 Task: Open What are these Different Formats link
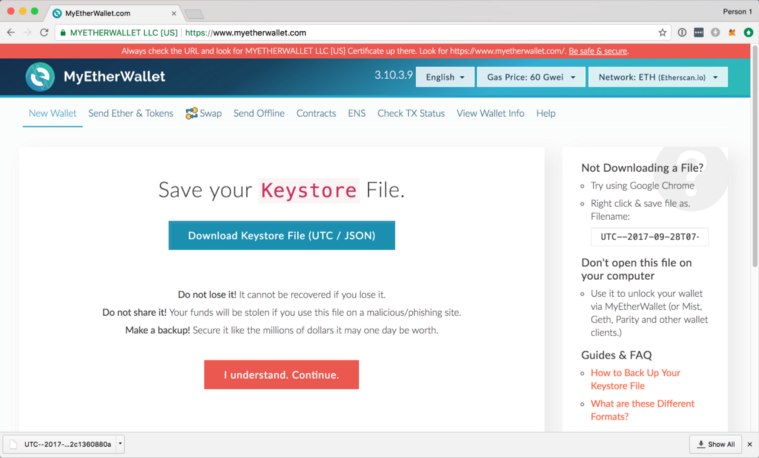click(642, 410)
